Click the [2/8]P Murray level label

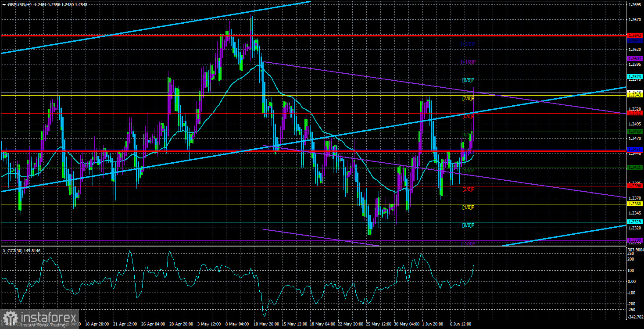pyautogui.click(x=469, y=189)
